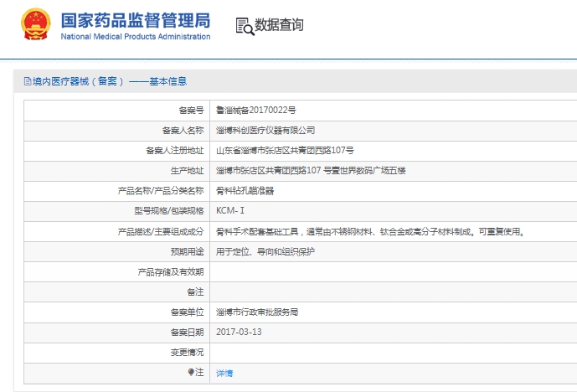Select the 境内医疗器械（备案）基本信息 heading

click(110, 81)
